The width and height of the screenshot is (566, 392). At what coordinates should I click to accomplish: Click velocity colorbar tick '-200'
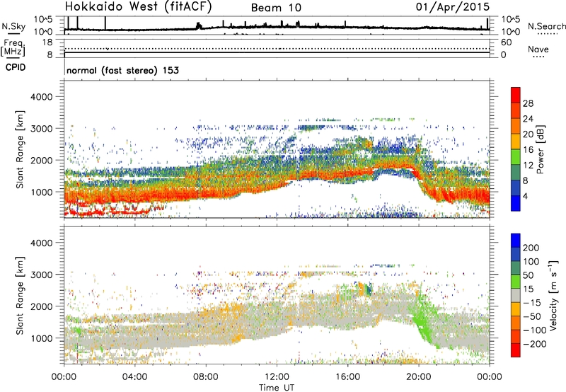pyautogui.click(x=535, y=344)
